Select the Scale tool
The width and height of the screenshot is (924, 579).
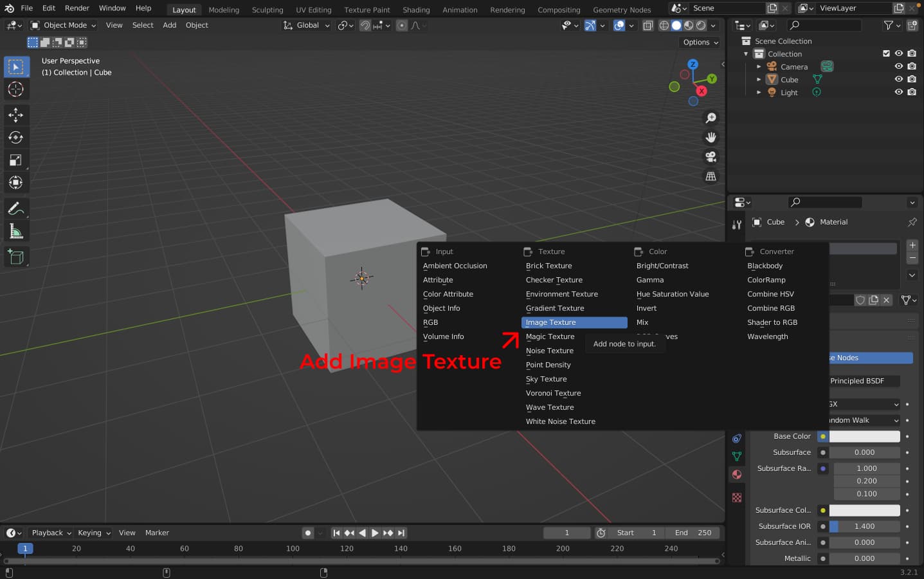16,160
